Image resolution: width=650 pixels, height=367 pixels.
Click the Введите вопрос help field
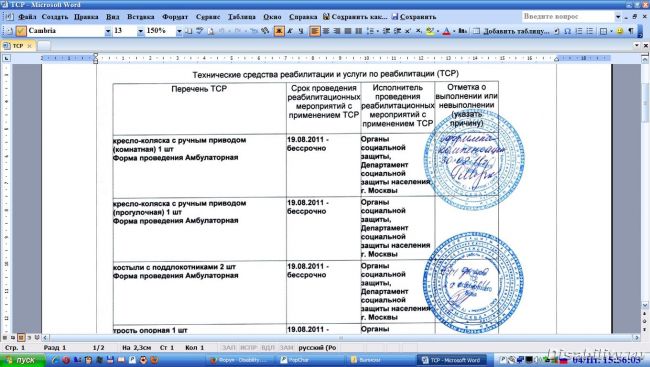(568, 17)
